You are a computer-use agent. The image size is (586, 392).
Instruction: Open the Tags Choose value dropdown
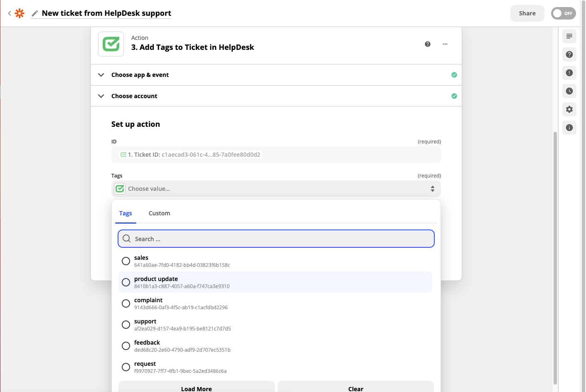point(276,189)
